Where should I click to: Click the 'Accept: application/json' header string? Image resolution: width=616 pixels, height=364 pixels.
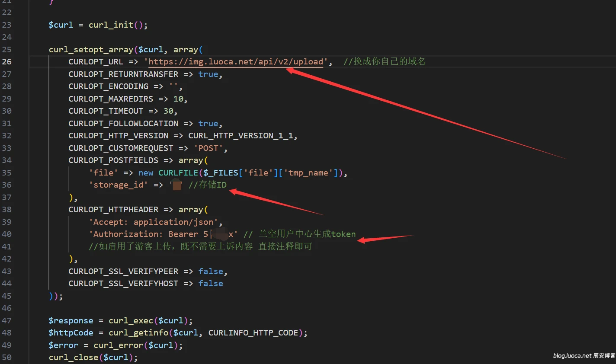[x=154, y=222]
